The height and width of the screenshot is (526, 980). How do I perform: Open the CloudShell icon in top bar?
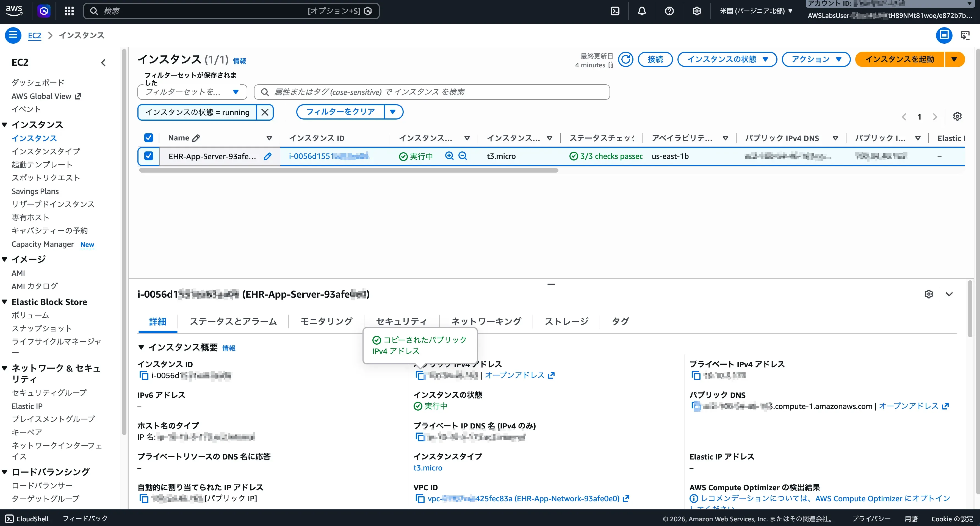(x=615, y=11)
